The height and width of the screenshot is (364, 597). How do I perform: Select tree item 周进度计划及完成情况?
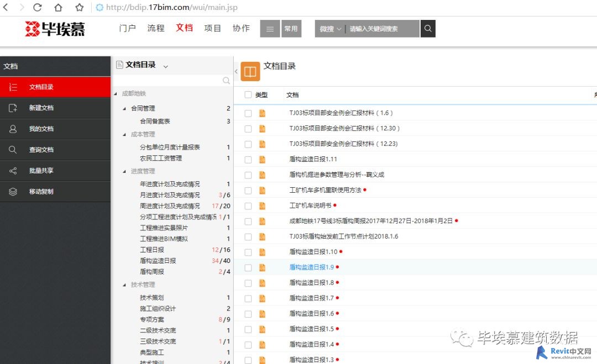tap(170, 206)
